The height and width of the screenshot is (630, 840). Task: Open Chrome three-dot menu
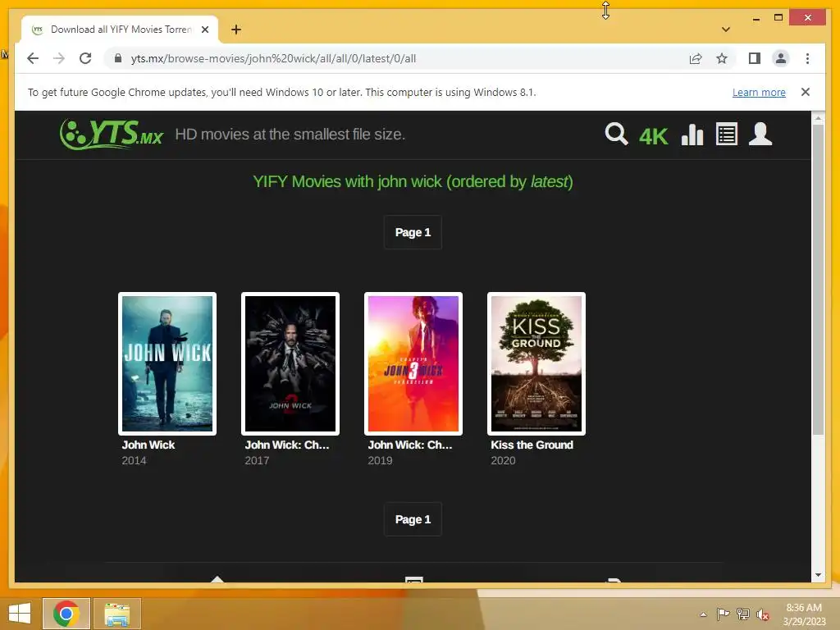(x=807, y=58)
